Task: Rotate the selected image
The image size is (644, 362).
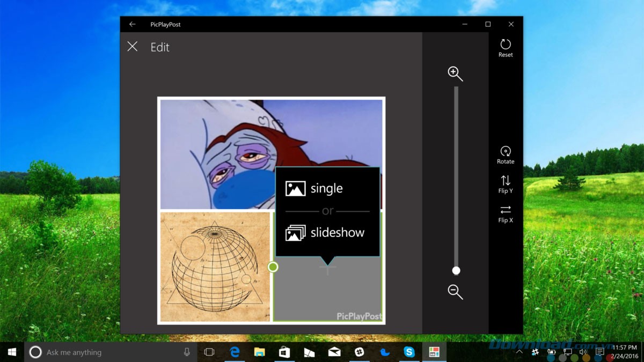Action: point(506,152)
